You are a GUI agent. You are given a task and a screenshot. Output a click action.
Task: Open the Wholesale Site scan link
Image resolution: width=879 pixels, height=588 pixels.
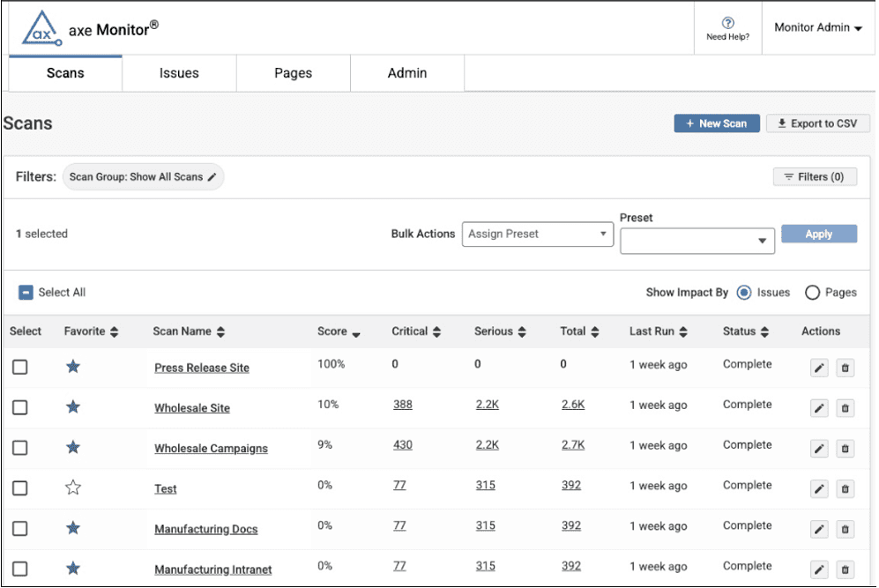(x=192, y=408)
